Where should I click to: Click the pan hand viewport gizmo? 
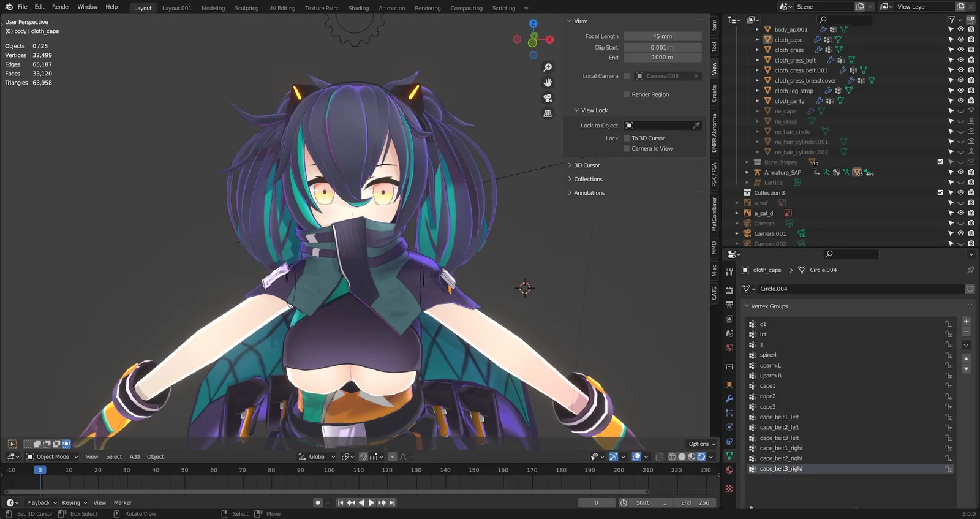[548, 83]
